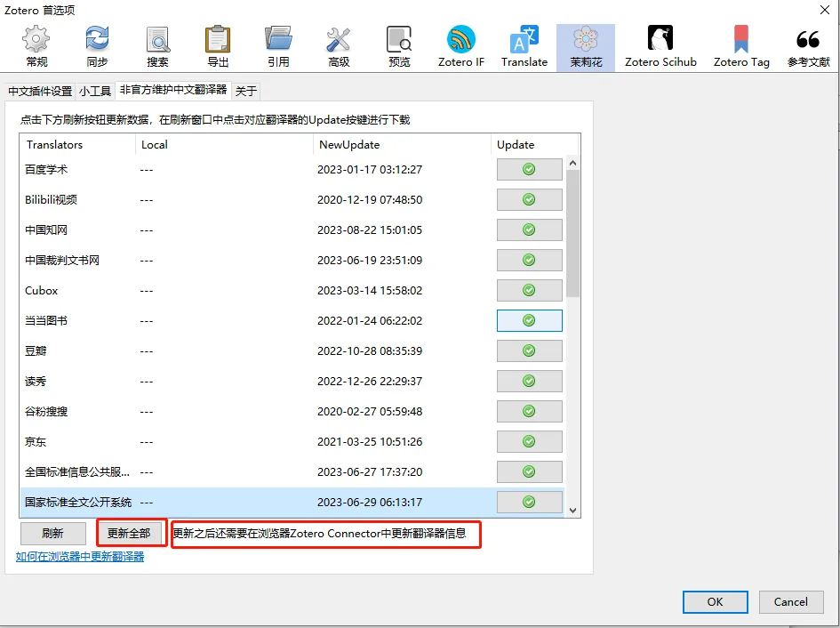Image resolution: width=840 pixels, height=628 pixels.
Task: Click the 刷新 refresh button
Action: click(53, 533)
